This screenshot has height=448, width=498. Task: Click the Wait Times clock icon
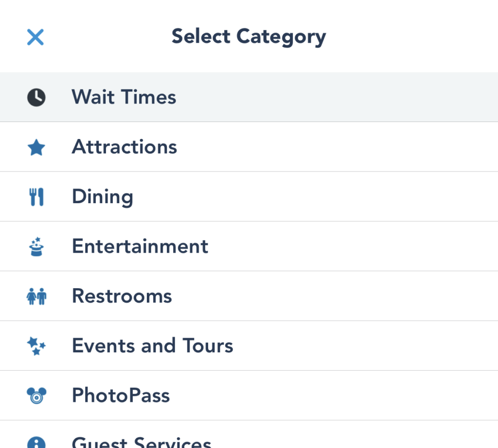pos(36,97)
